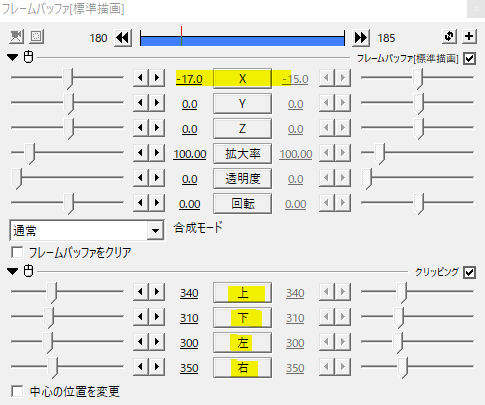Open the 合成モード dropdown showing 通常
Screen dimensions: 485x405
[87, 230]
